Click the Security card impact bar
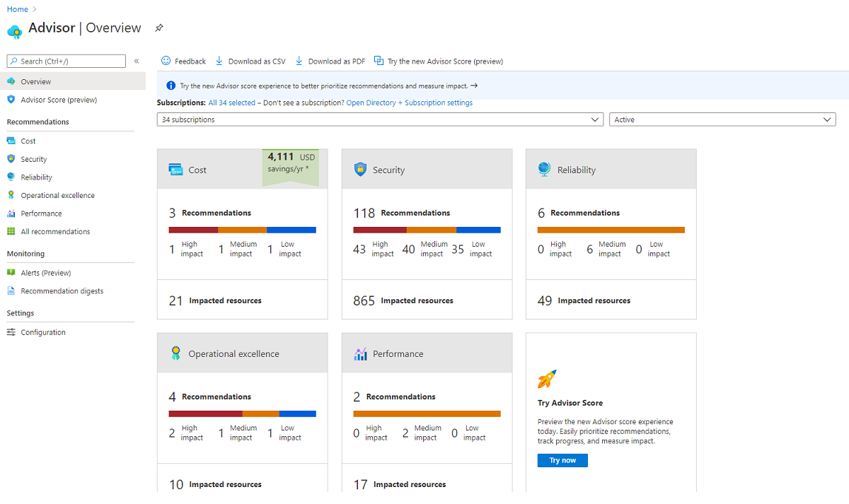The width and height of the screenshot is (849, 504). (x=427, y=230)
